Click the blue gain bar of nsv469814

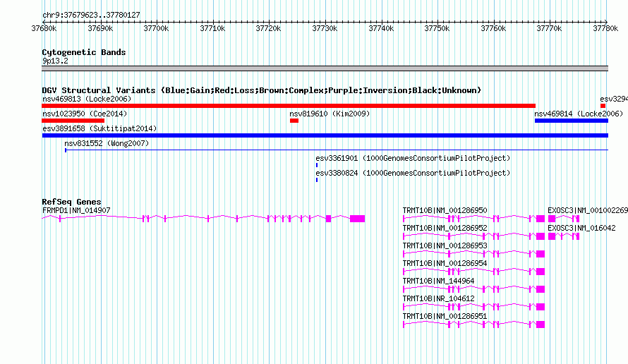(572, 121)
